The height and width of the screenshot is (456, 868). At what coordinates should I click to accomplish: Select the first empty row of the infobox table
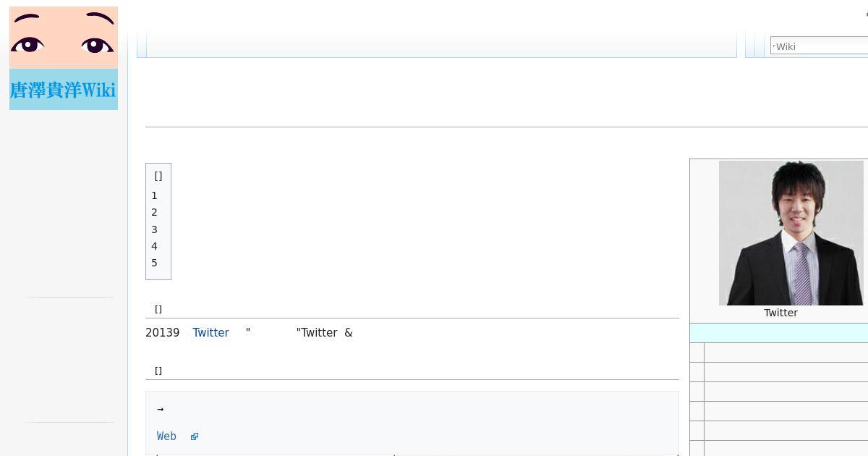pyautogui.click(x=779, y=352)
